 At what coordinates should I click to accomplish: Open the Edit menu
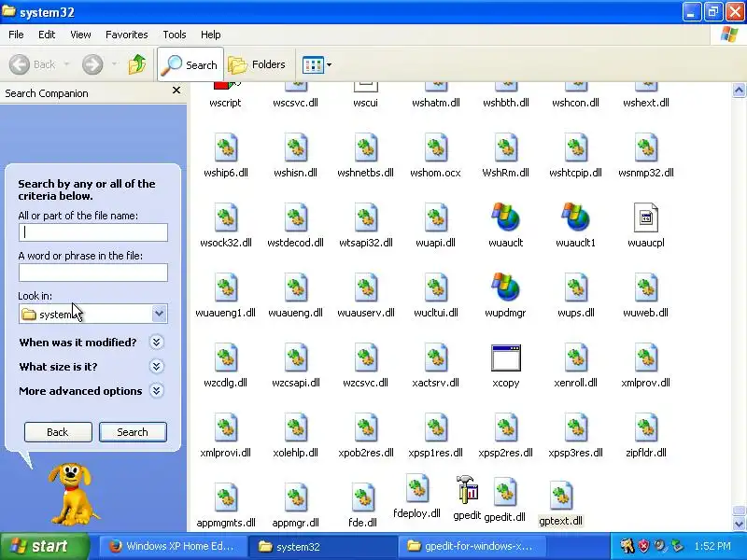click(47, 35)
